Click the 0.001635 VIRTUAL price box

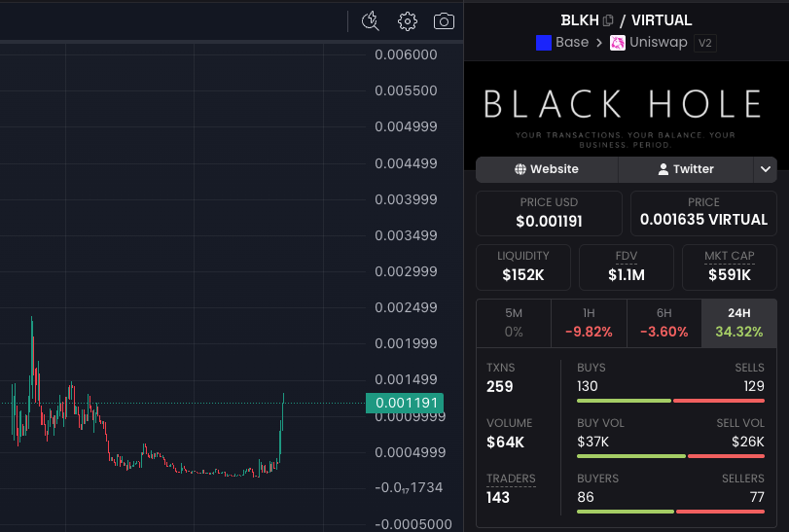click(x=703, y=213)
